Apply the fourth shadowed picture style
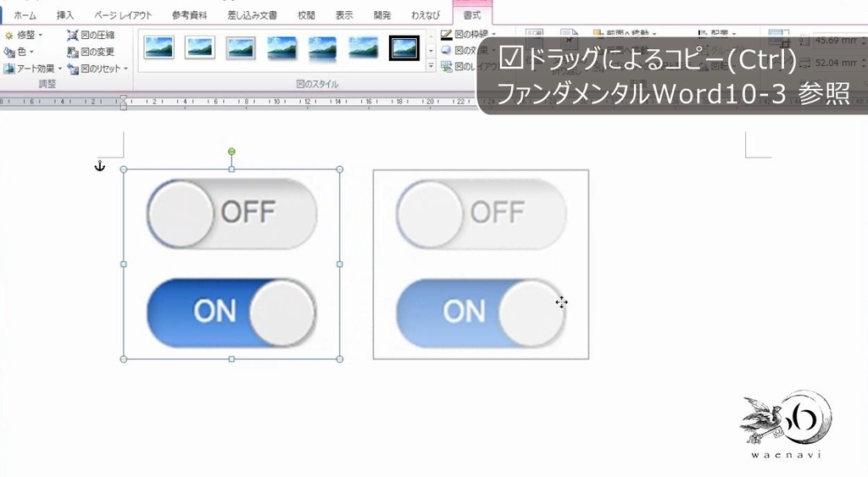868x477 pixels. (x=281, y=48)
